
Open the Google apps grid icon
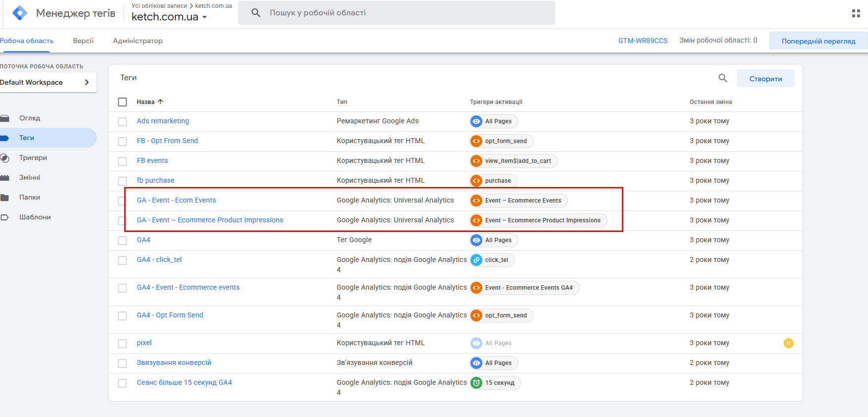click(x=856, y=13)
